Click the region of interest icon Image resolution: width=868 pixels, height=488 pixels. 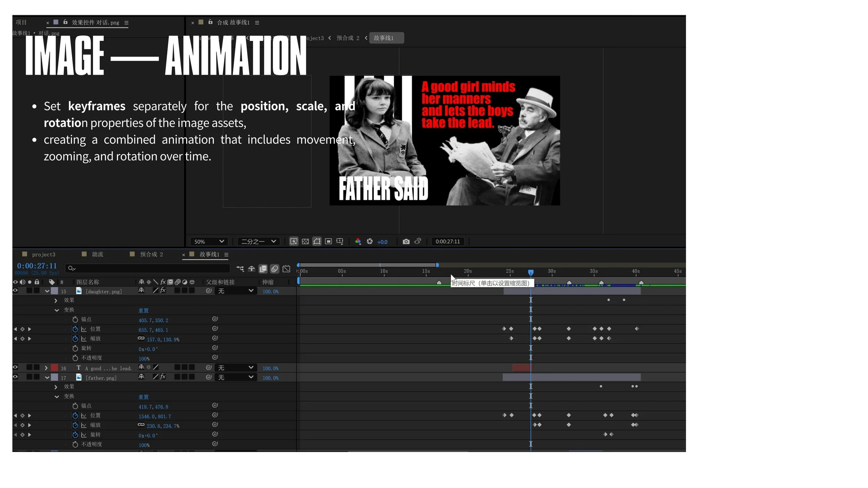coord(328,242)
